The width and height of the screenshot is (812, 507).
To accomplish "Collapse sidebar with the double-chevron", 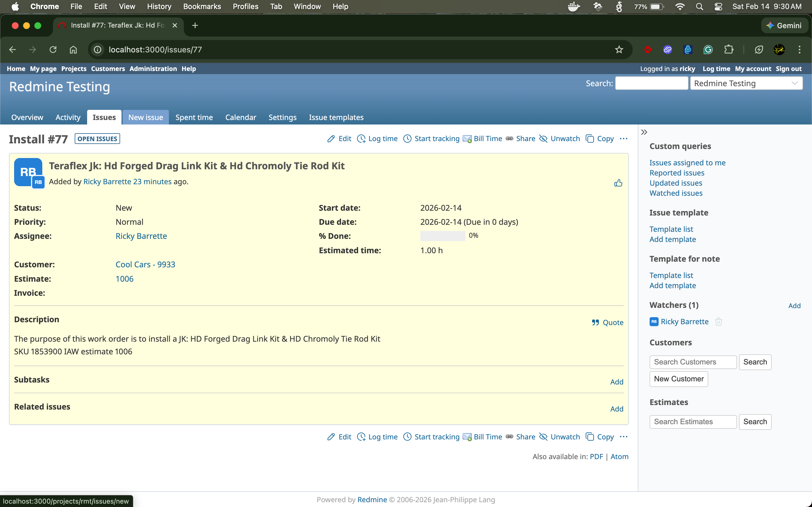I will click(x=644, y=132).
